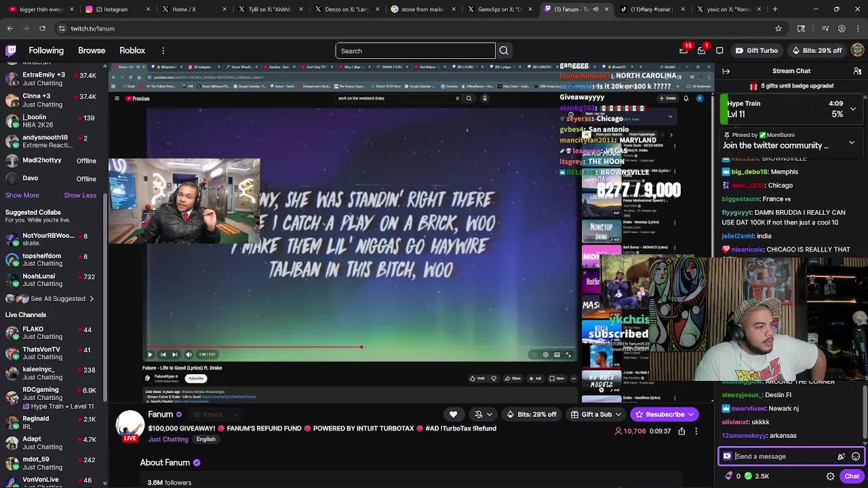Click the 10,706 viewer count
This screenshot has width=868, height=488.
[x=630, y=431]
